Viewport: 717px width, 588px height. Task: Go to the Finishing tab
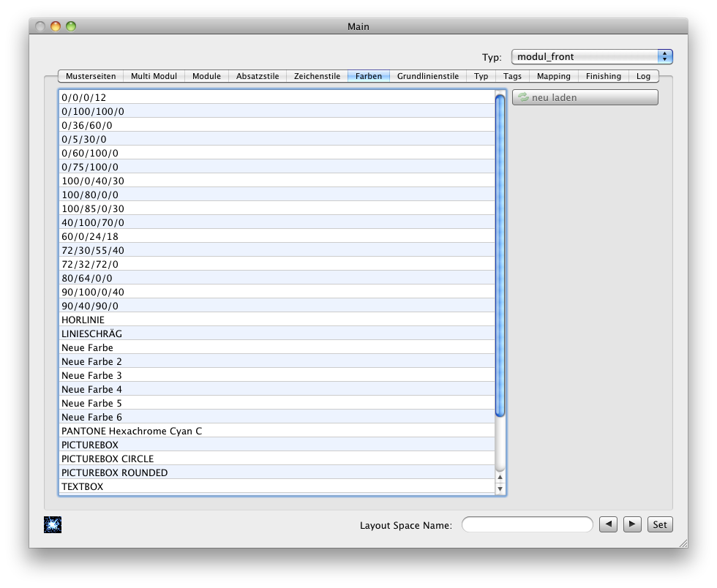(603, 76)
